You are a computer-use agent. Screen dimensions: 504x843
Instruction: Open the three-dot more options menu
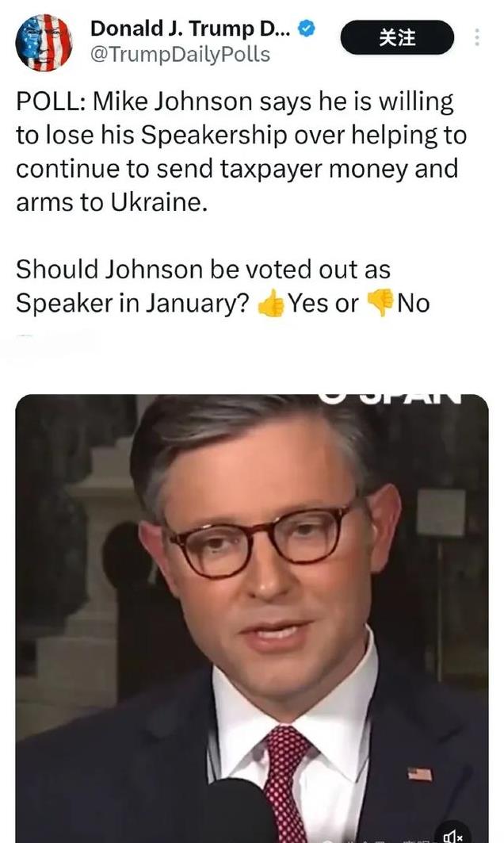476,37
